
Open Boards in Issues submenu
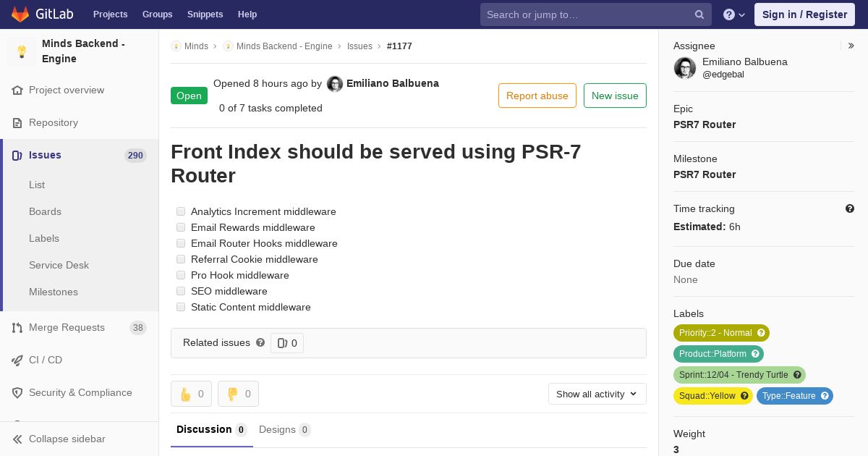[x=45, y=212]
